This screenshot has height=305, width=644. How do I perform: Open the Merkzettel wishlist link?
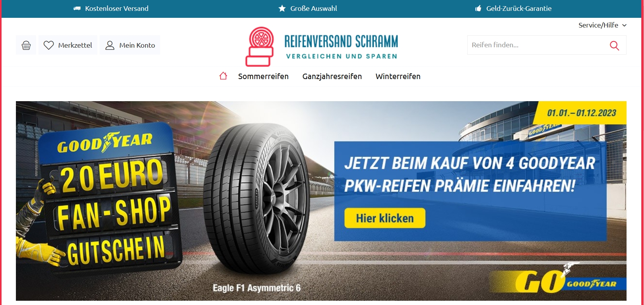68,45
